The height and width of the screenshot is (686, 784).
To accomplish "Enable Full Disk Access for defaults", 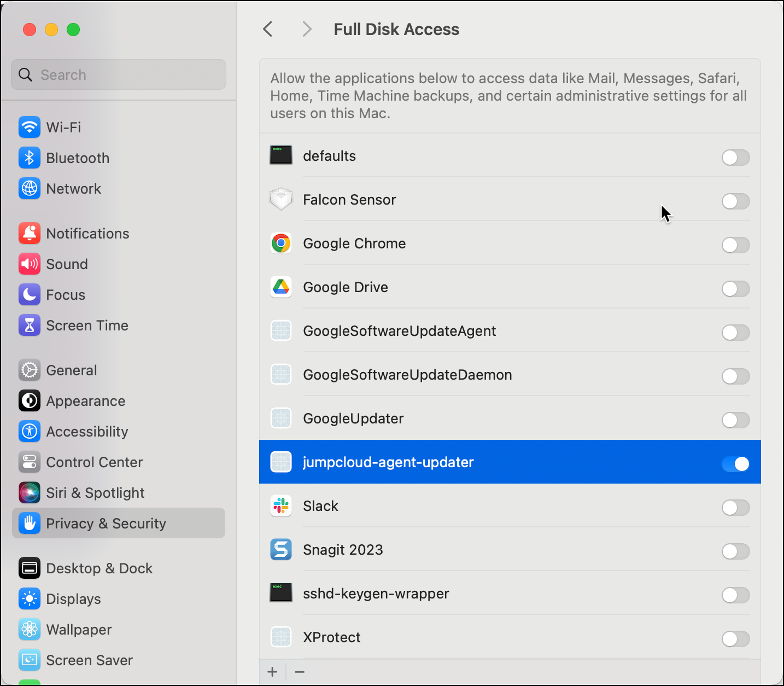I will pyautogui.click(x=735, y=158).
